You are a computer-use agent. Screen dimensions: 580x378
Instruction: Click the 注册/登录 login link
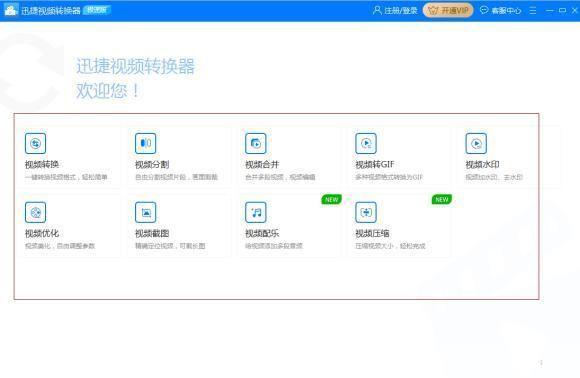(x=401, y=10)
